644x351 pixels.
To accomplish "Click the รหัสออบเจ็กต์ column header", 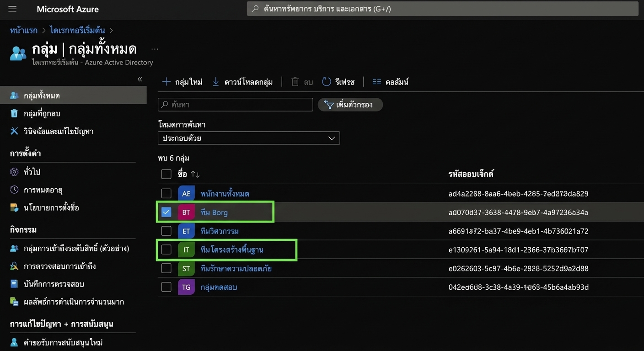I will point(471,174).
